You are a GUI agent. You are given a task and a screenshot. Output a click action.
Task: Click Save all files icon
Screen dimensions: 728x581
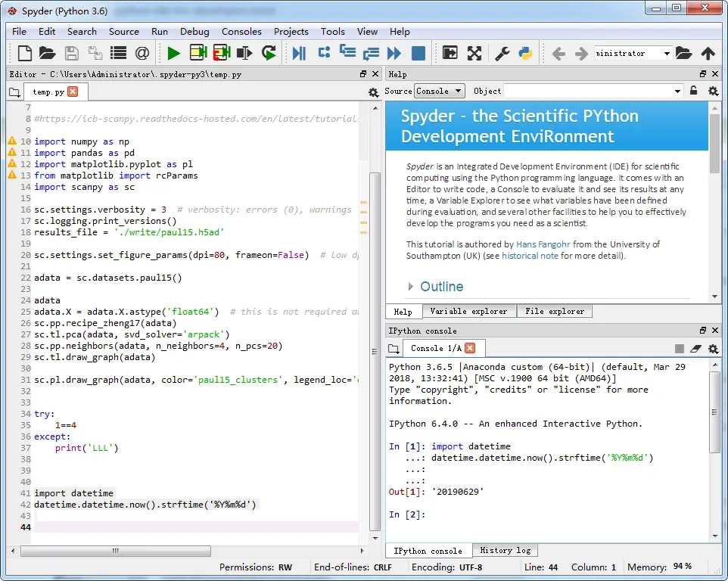pyautogui.click(x=95, y=54)
